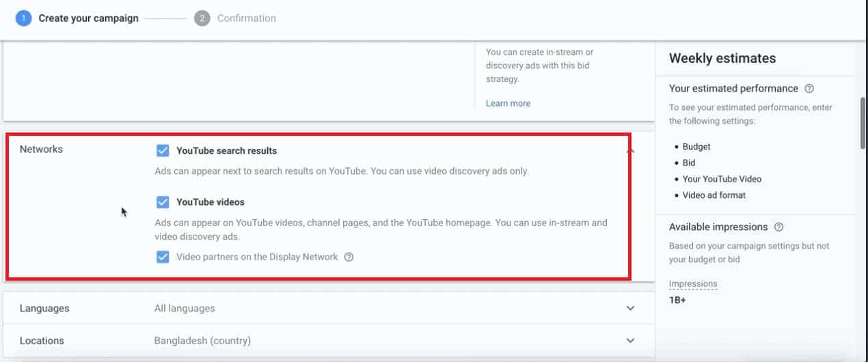Click the Weekly estimates heading

pyautogui.click(x=722, y=59)
